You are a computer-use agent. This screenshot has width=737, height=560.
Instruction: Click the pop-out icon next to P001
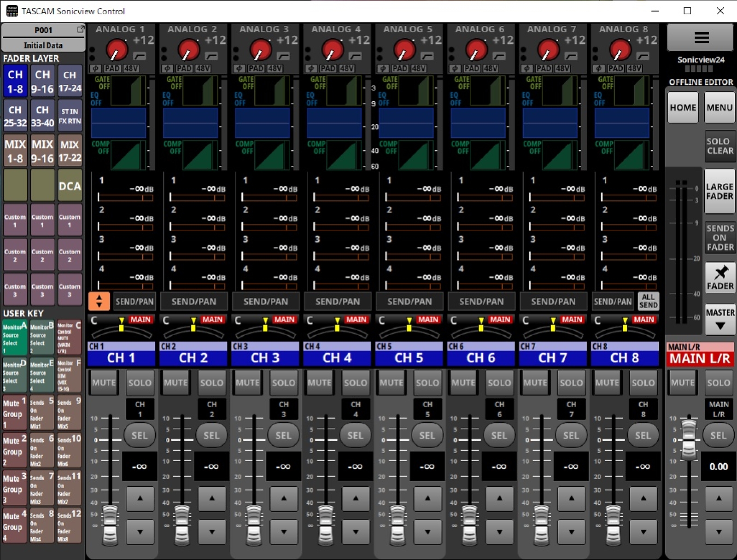(81, 29)
